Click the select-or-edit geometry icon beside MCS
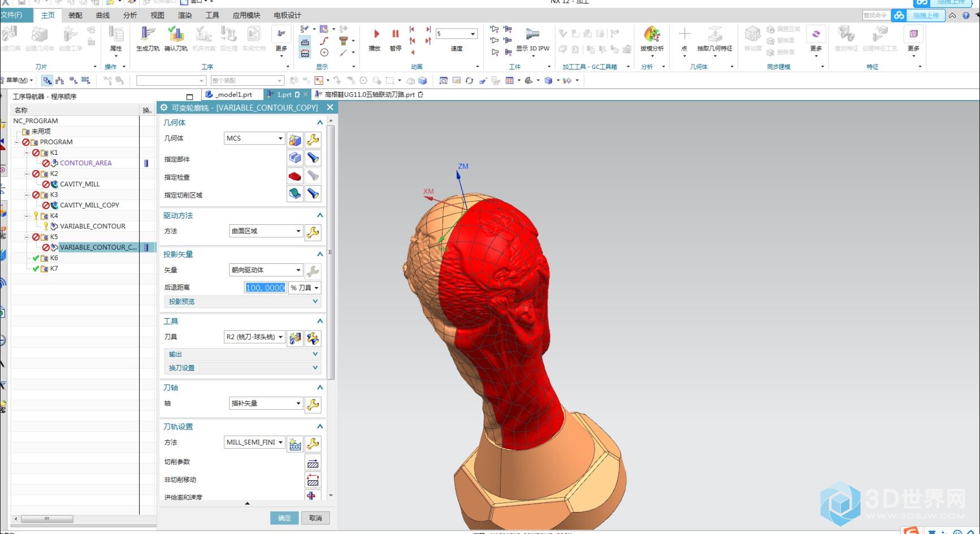Image resolution: width=980 pixels, height=534 pixels. 295,139
